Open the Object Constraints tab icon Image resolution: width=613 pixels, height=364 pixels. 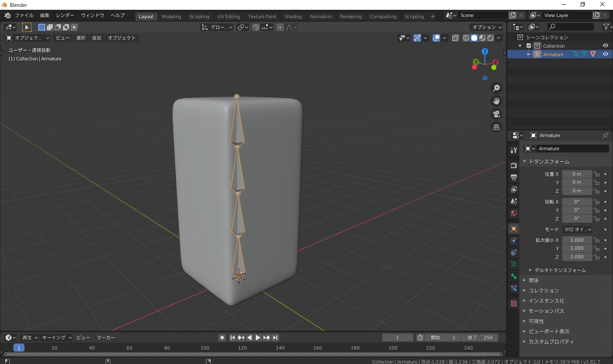tap(514, 252)
